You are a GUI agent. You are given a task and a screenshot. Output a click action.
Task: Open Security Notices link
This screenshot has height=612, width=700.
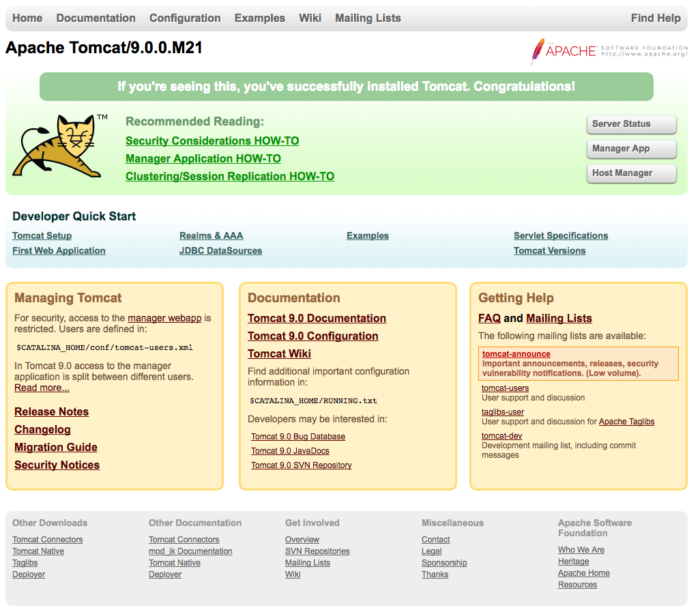tap(57, 465)
